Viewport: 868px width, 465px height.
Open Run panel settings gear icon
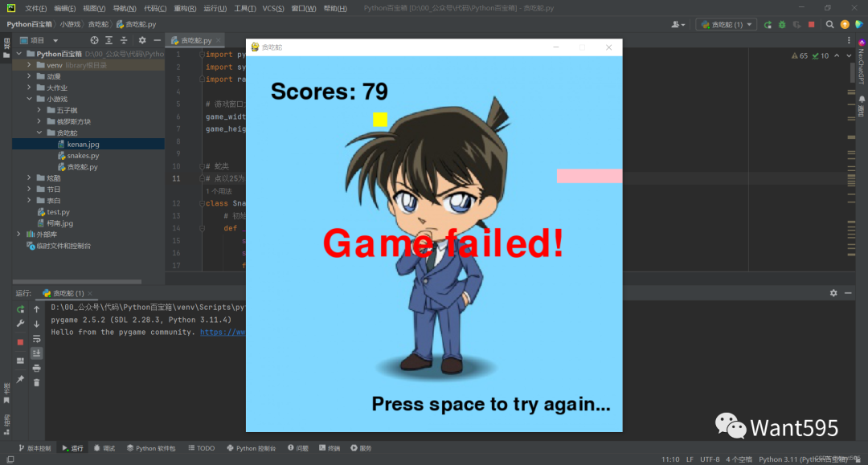tap(833, 293)
